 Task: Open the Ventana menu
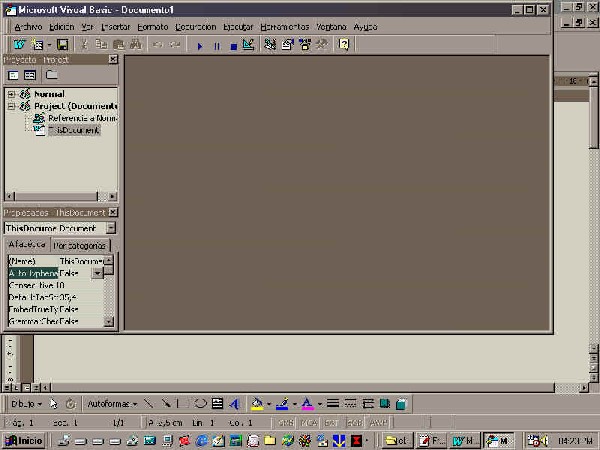coord(331,27)
